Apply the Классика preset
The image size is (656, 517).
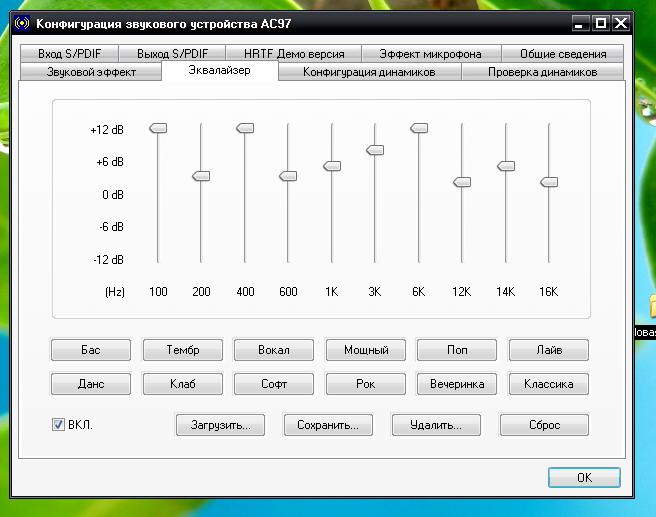549,384
